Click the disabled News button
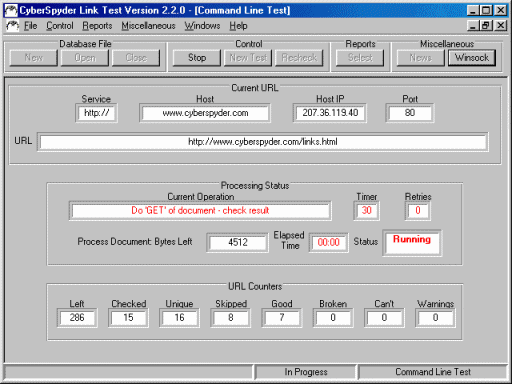The height and width of the screenshot is (384, 512). click(421, 58)
